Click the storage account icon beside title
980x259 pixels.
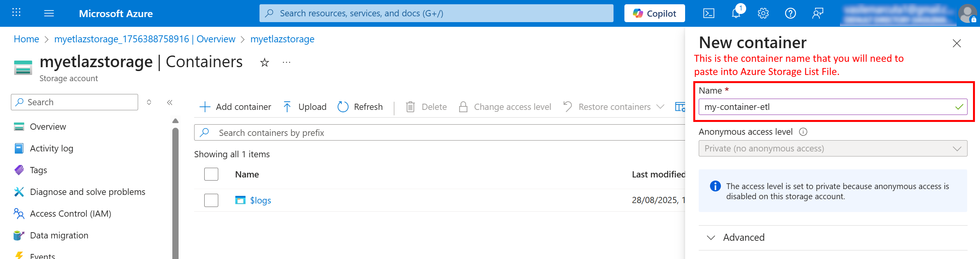(23, 67)
